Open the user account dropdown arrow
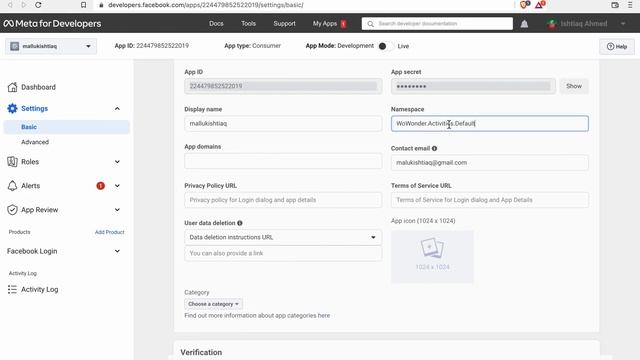The height and width of the screenshot is (360, 640). [623, 24]
